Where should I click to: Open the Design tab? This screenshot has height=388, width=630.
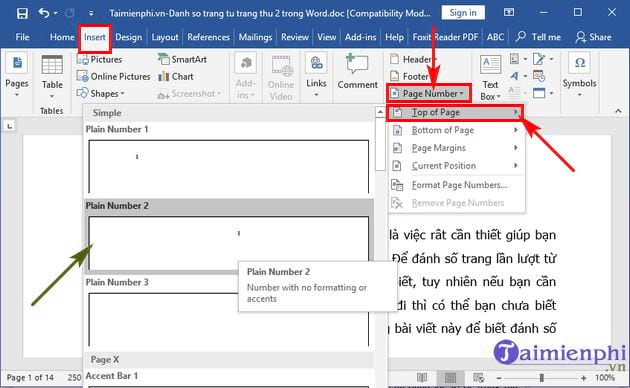click(x=129, y=37)
